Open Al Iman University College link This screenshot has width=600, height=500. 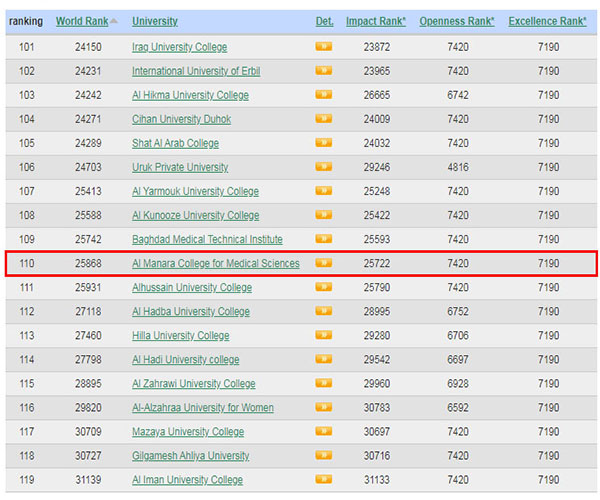tap(188, 480)
